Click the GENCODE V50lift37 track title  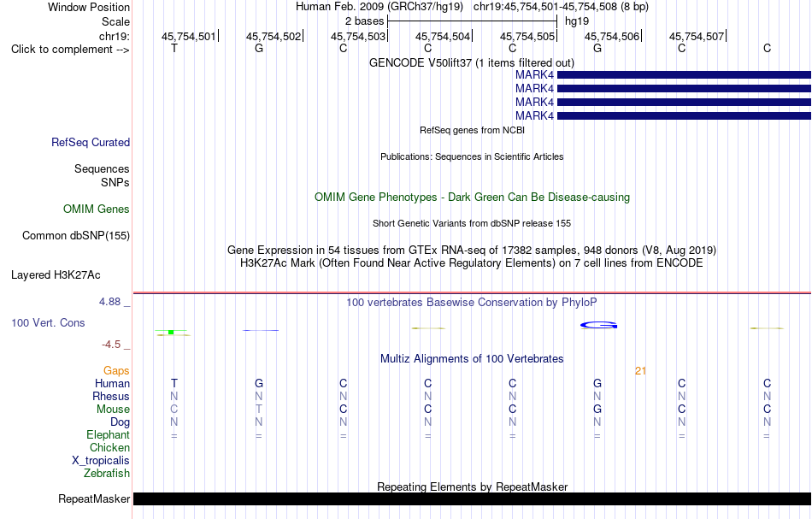(472, 62)
